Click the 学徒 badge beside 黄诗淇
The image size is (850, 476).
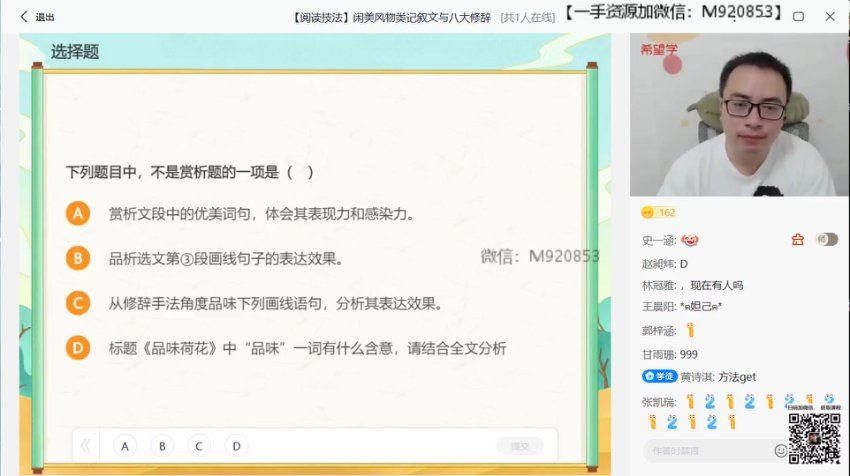point(660,376)
